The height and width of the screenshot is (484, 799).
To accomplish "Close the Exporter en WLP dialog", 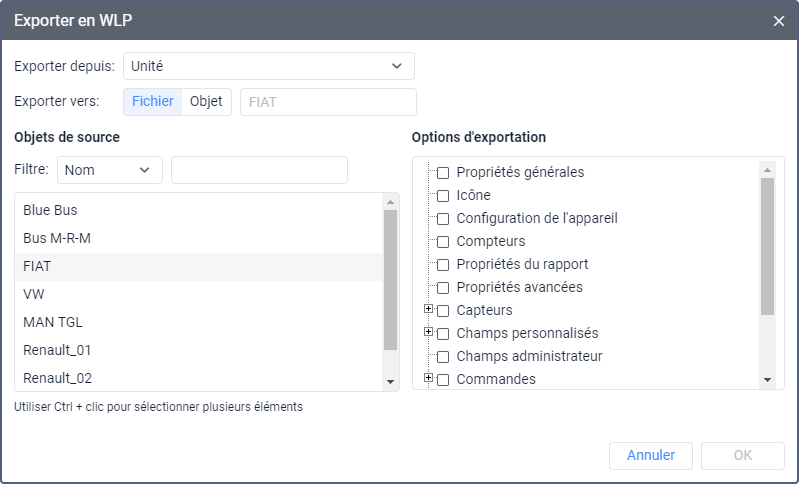I will (779, 20).
